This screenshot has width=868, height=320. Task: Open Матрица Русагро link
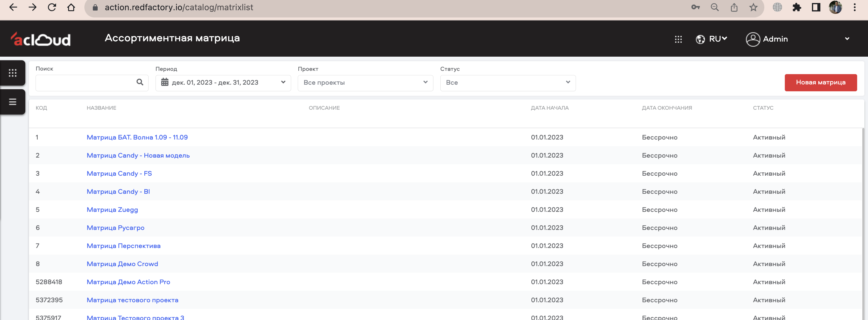click(115, 228)
